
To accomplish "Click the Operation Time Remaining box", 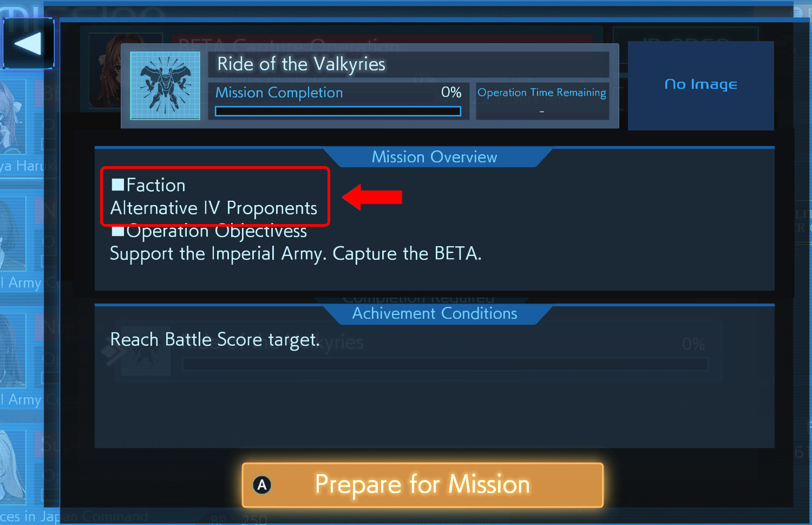I will coord(542,101).
